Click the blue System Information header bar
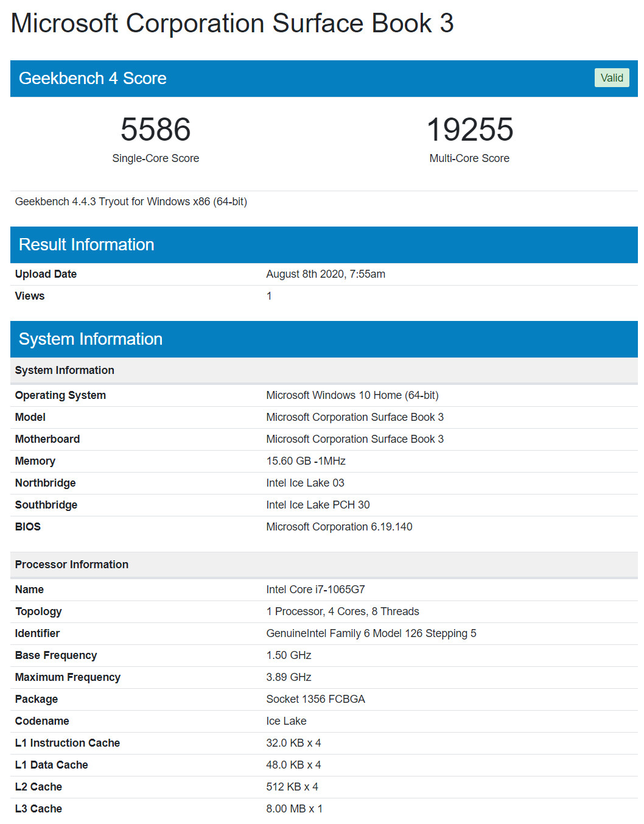Viewport: 644px width, 824px height. (324, 339)
